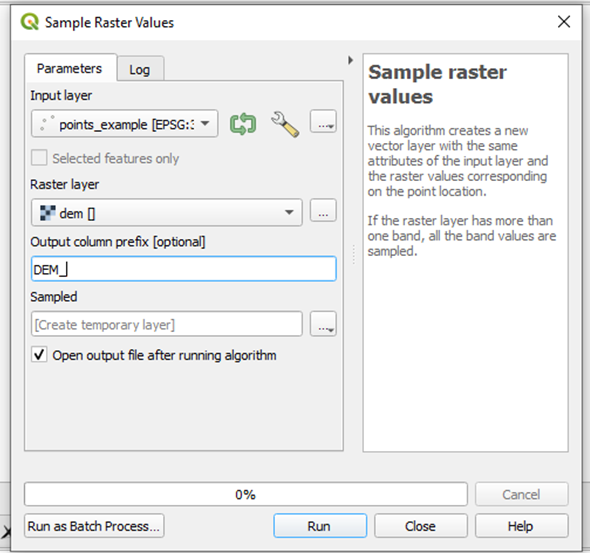Browse for raster layer with ellipsis button

[x=323, y=210]
